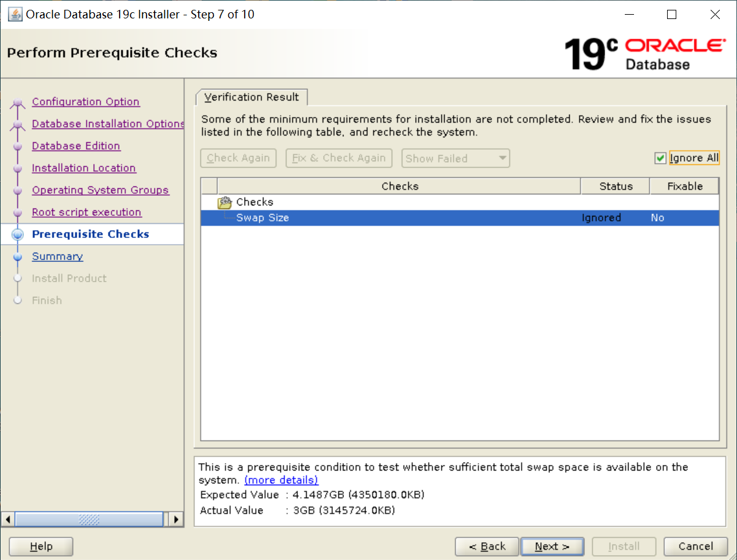Click the Check Again button
This screenshot has width=737, height=560.
click(x=239, y=158)
